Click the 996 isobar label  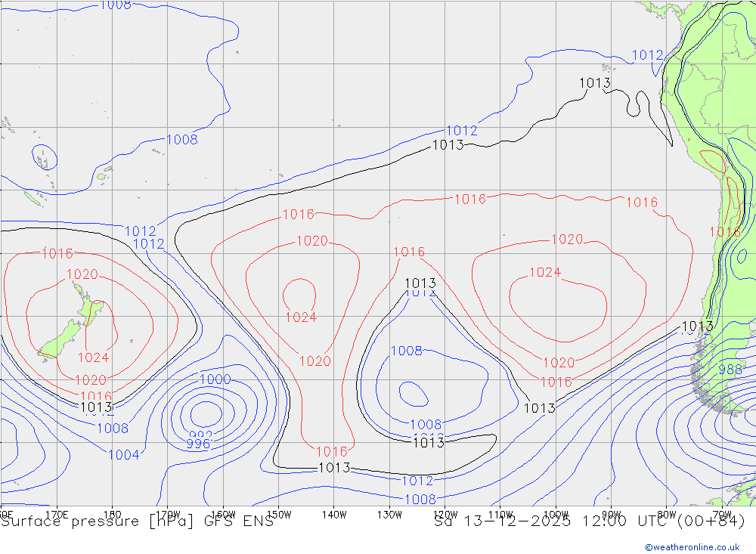point(198,444)
